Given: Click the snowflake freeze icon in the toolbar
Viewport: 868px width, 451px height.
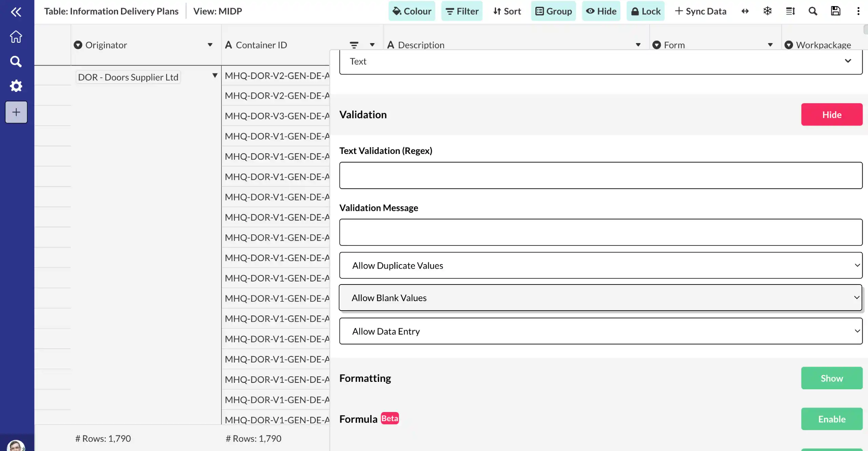Looking at the screenshot, I should (767, 11).
